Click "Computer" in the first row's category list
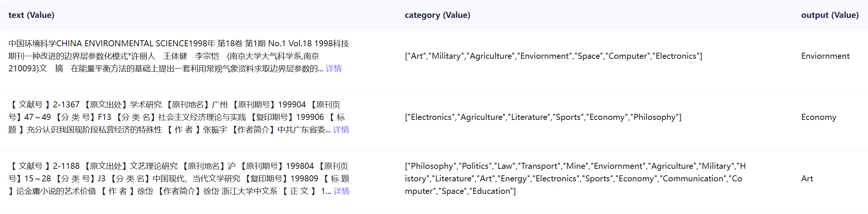The image size is (868, 214). 626,56
